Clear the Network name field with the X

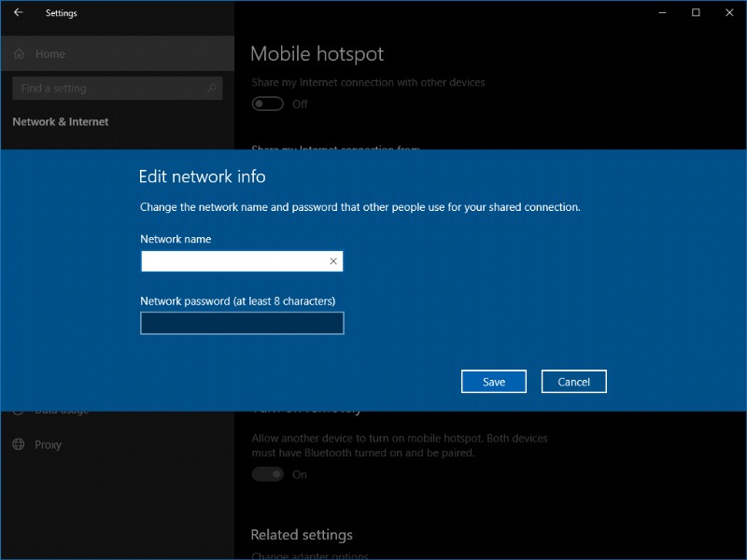click(333, 261)
